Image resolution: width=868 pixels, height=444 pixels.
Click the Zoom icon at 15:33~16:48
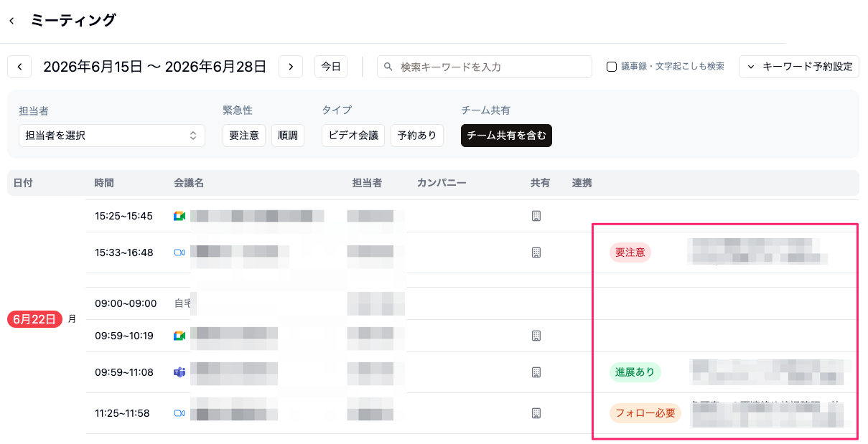(x=179, y=252)
